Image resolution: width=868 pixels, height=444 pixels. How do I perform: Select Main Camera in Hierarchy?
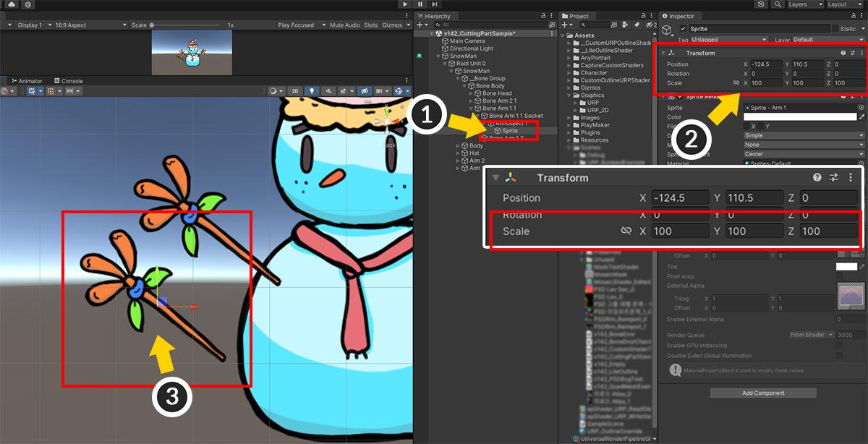coord(467,41)
